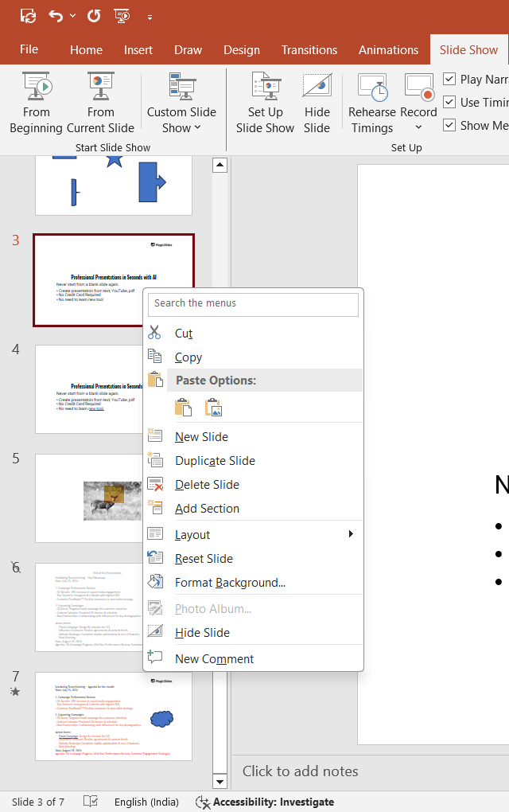This screenshot has height=812, width=509.
Task: Open Set Up Slide Show dialog
Action: [x=265, y=103]
